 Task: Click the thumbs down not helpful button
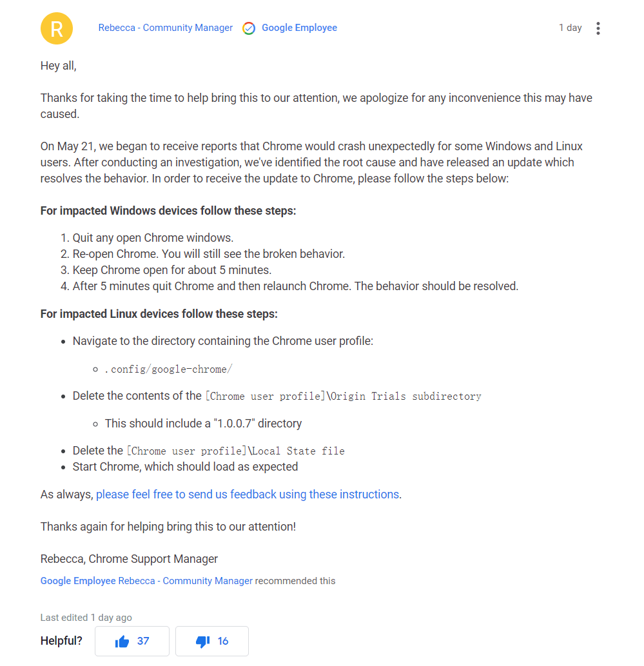point(212,641)
